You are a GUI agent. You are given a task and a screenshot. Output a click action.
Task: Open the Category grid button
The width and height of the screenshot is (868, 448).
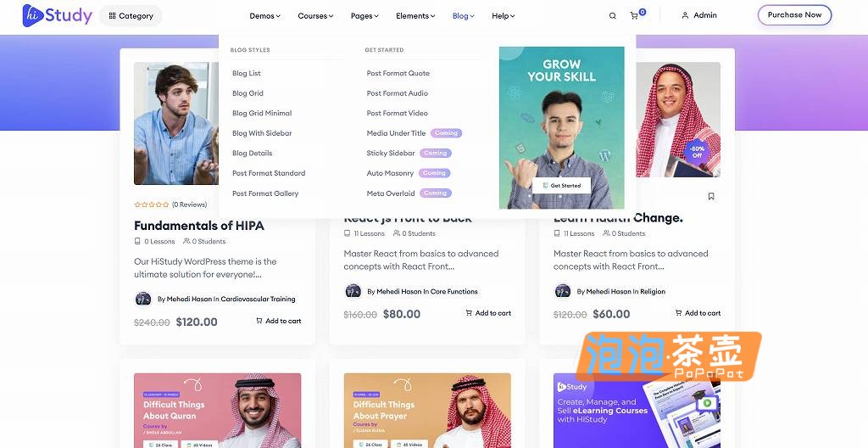131,16
